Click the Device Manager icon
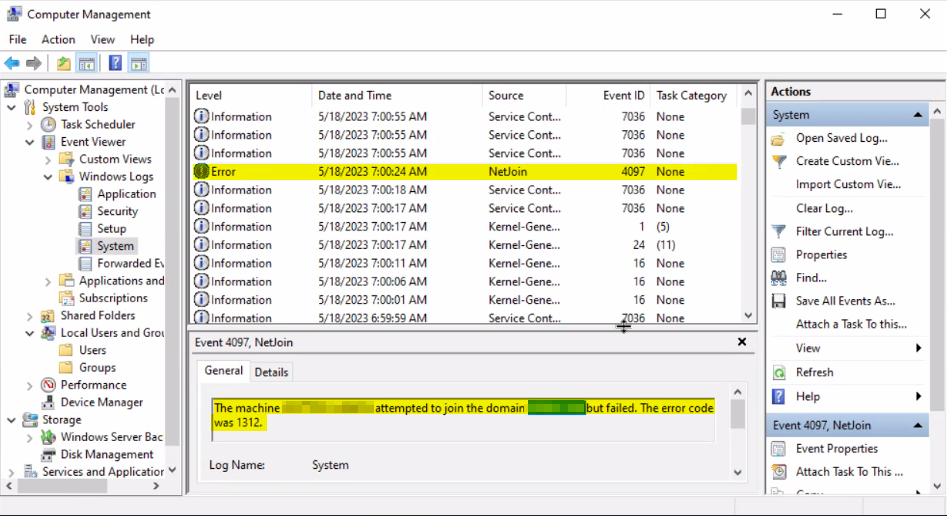 click(48, 402)
